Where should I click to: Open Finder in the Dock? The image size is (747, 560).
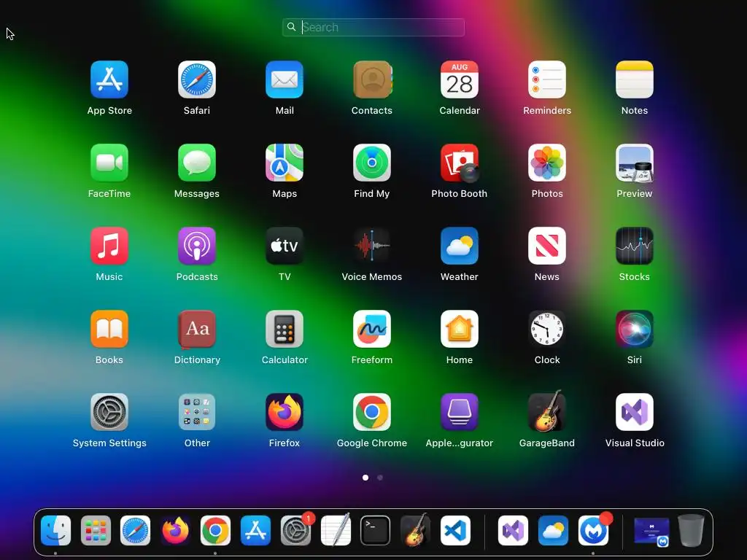click(x=55, y=531)
